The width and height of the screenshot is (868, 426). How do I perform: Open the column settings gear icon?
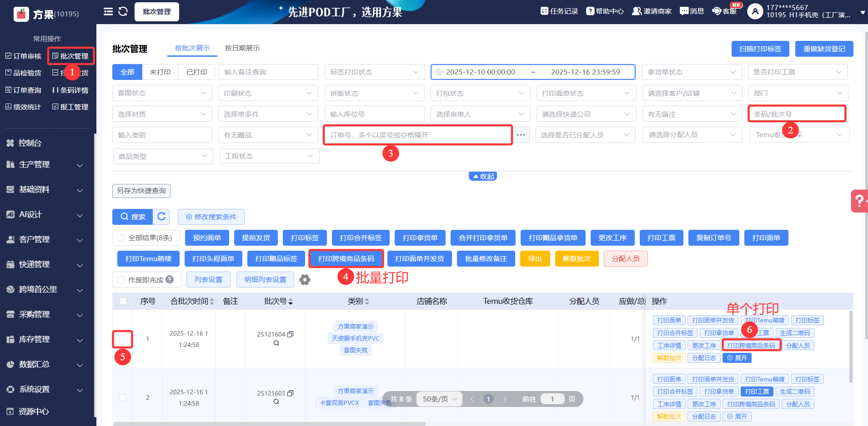305,280
